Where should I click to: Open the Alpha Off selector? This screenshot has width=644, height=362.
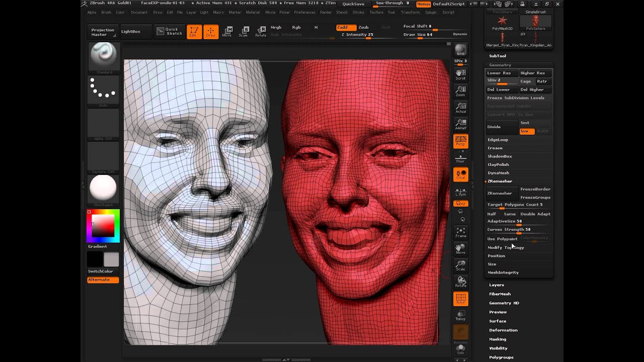coord(103,124)
